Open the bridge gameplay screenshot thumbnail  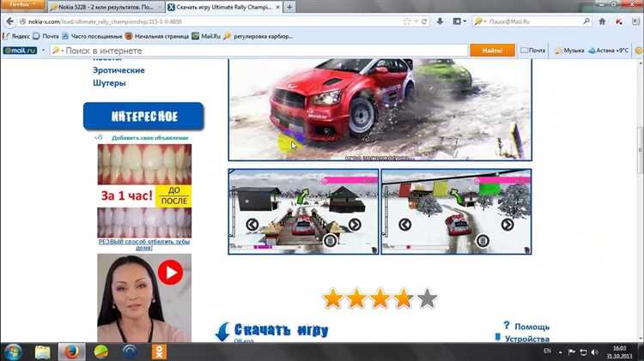pyautogui.click(x=303, y=212)
